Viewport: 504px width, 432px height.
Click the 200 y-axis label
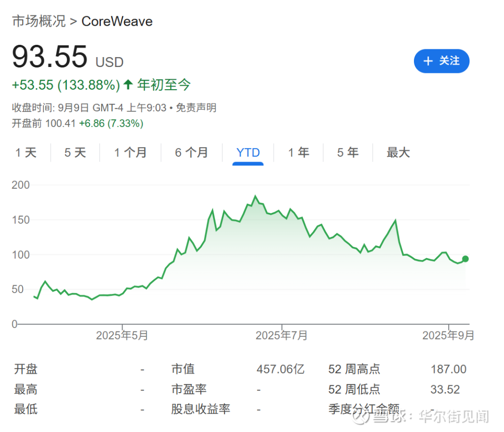click(x=21, y=185)
